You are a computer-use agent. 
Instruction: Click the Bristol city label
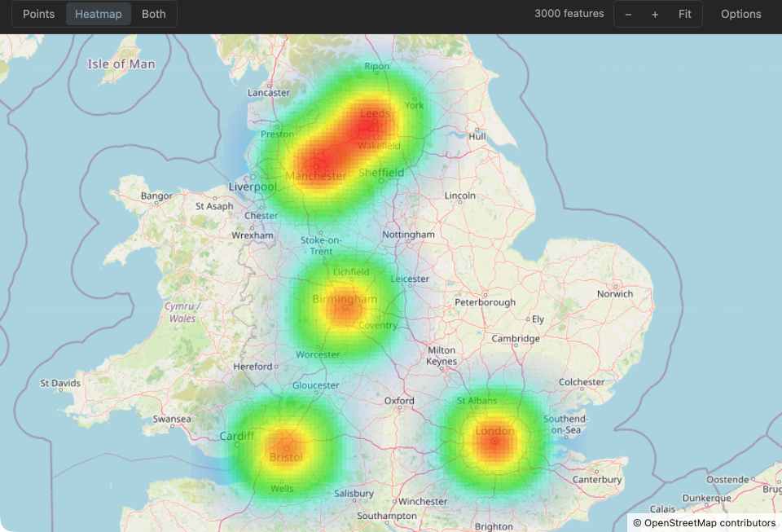(x=286, y=457)
